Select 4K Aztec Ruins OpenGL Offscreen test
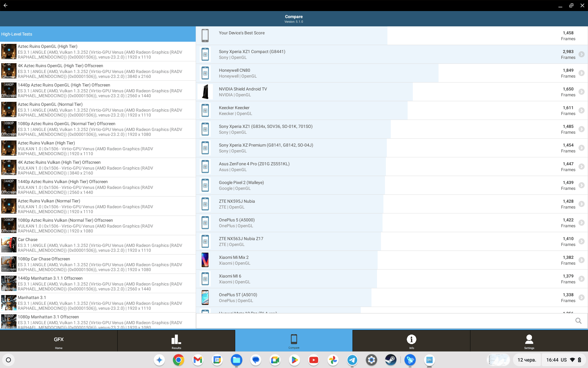The width and height of the screenshot is (588, 368). point(98,71)
